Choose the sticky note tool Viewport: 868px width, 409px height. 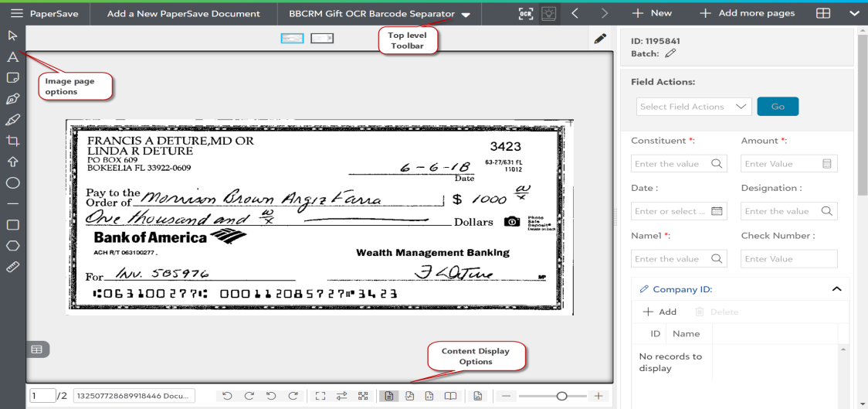point(12,77)
